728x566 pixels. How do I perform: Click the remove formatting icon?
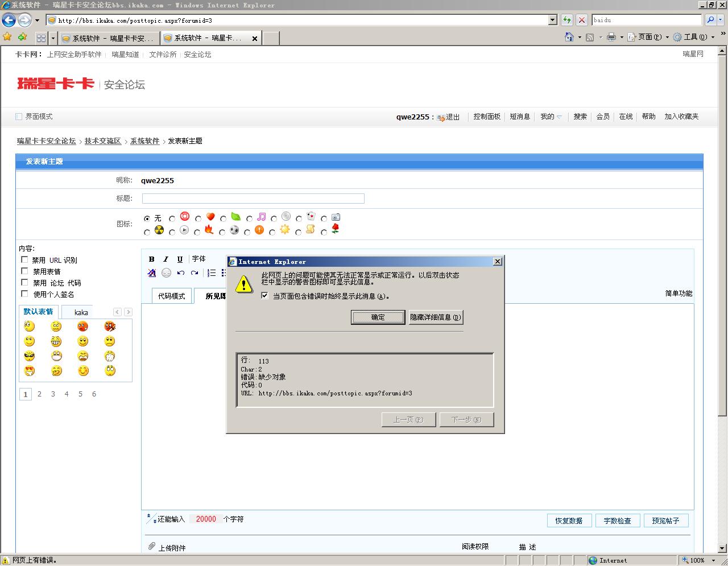pyautogui.click(x=152, y=272)
